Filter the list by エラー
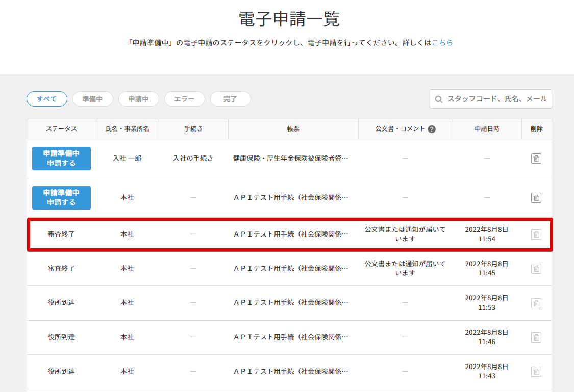This screenshot has height=392, width=574. click(184, 99)
